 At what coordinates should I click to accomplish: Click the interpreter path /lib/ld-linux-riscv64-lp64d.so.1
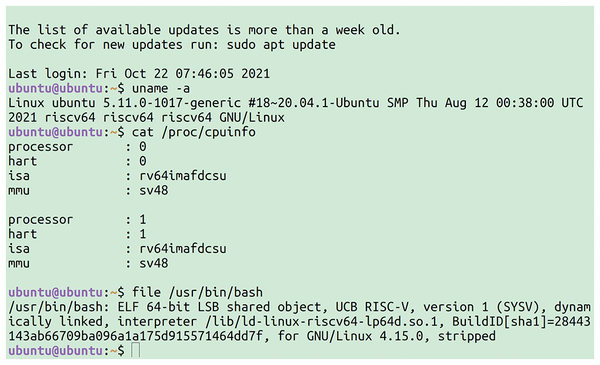coord(321,321)
